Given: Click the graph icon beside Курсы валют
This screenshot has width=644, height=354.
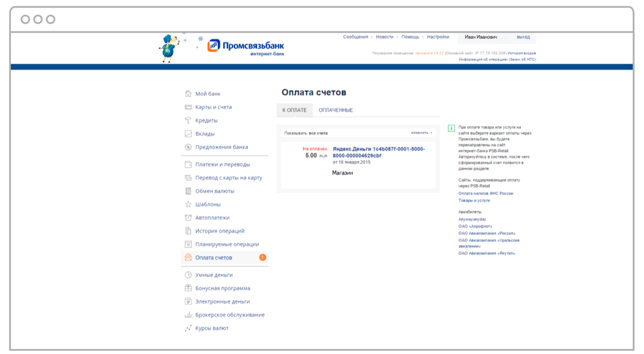Looking at the screenshot, I should tap(188, 328).
